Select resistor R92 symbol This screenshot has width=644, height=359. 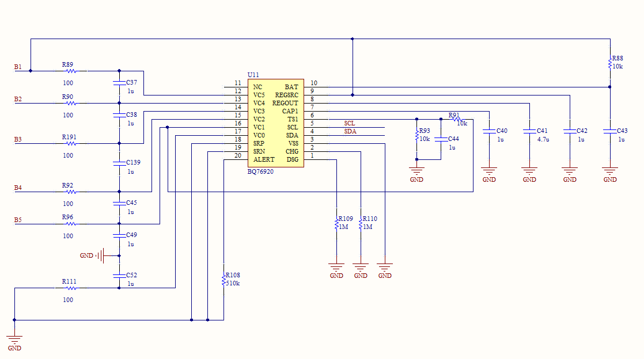coord(71,192)
